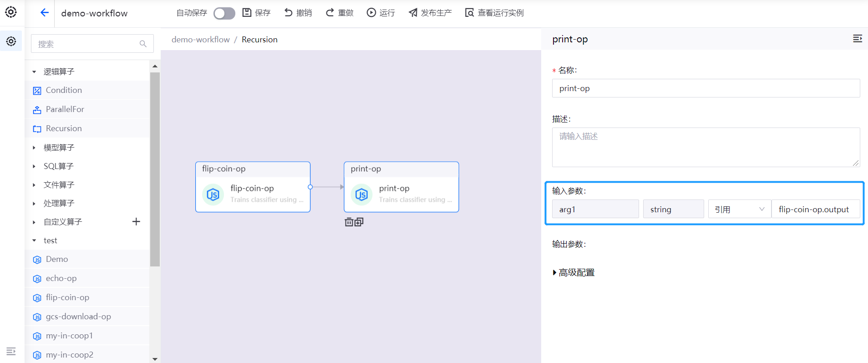Click the 运行 run button

point(381,13)
